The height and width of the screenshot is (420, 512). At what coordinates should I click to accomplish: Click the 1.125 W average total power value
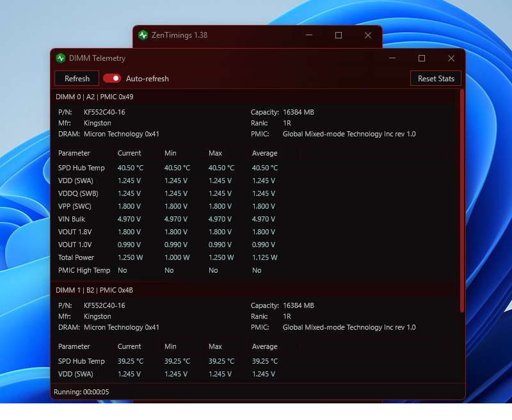(x=264, y=257)
